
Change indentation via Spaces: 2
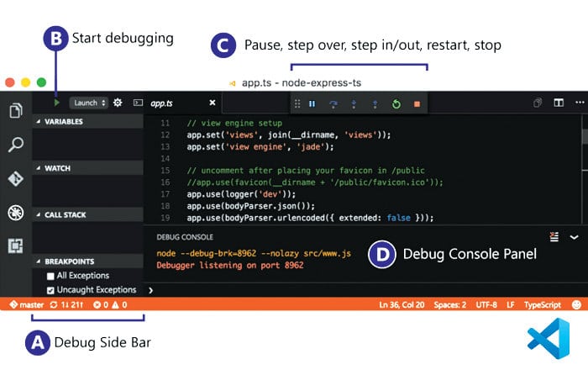(450, 304)
